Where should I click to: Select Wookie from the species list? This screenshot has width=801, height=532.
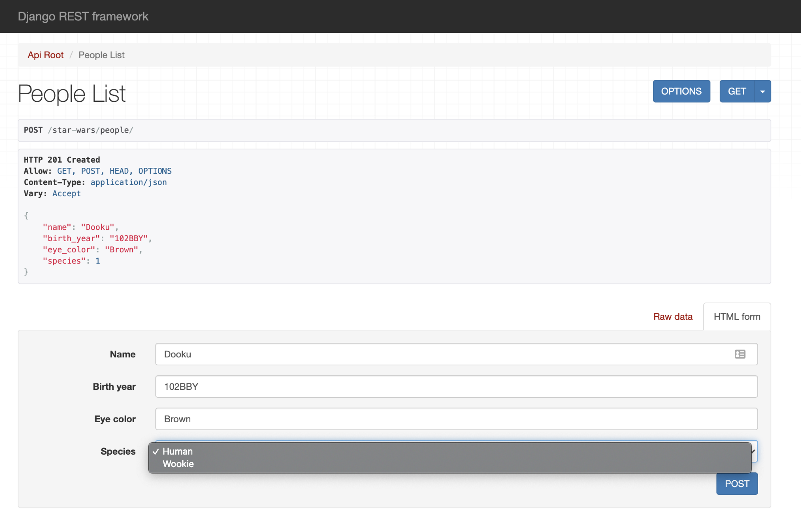178,464
